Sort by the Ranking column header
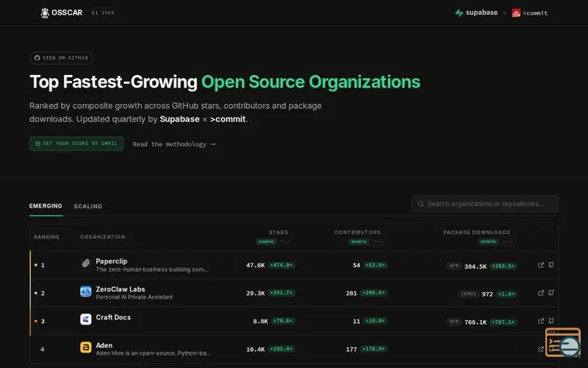The width and height of the screenshot is (588, 368). point(46,237)
